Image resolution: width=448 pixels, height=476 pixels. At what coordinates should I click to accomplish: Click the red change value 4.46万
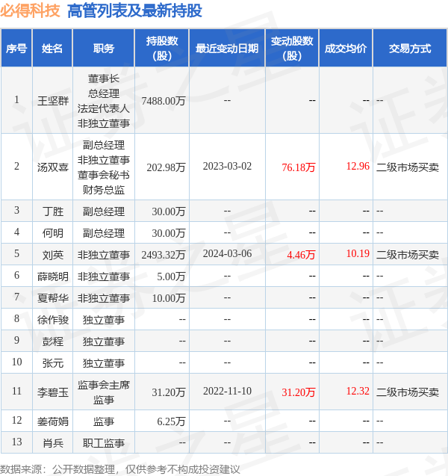pyautogui.click(x=301, y=254)
